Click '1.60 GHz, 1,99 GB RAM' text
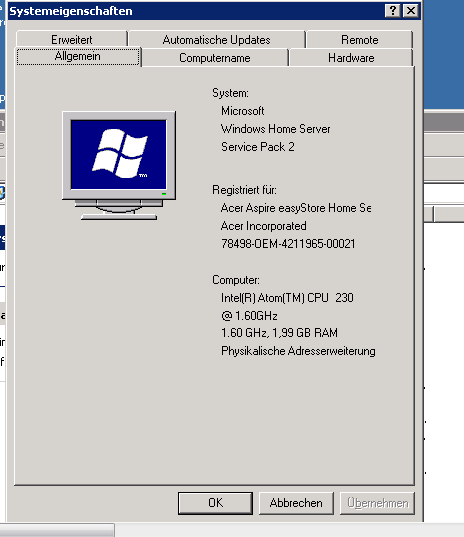The width and height of the screenshot is (464, 537). click(x=279, y=333)
